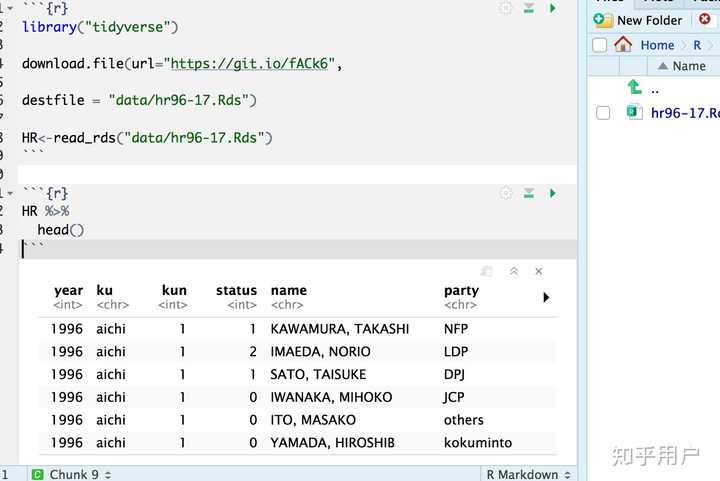Open the R Markdown file type dropdown

pos(528,474)
